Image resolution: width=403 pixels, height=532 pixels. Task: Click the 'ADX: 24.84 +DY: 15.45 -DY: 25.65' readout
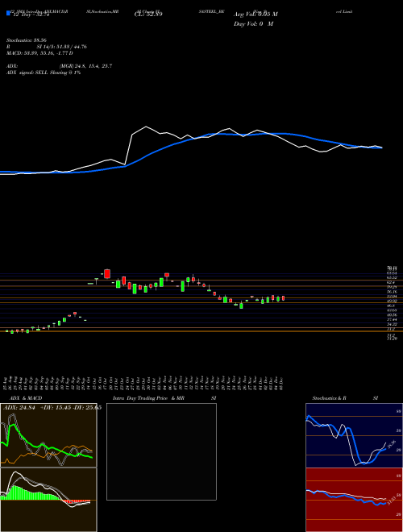(x=52, y=408)
